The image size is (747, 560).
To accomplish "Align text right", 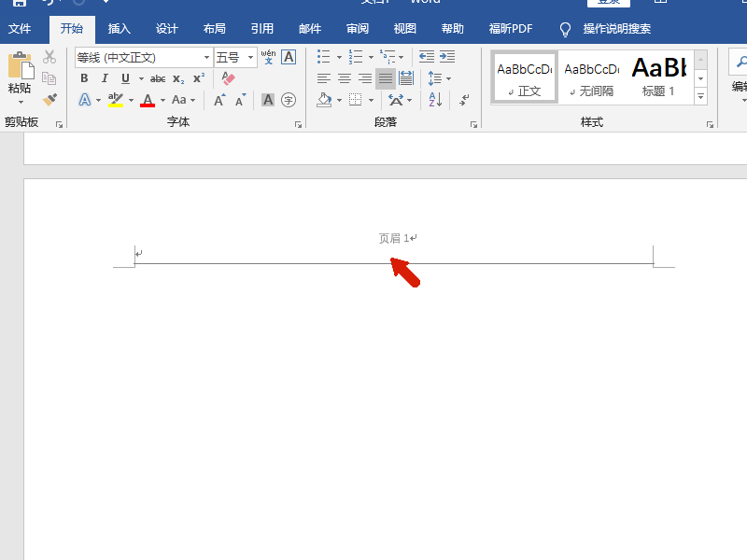I will tap(365, 78).
